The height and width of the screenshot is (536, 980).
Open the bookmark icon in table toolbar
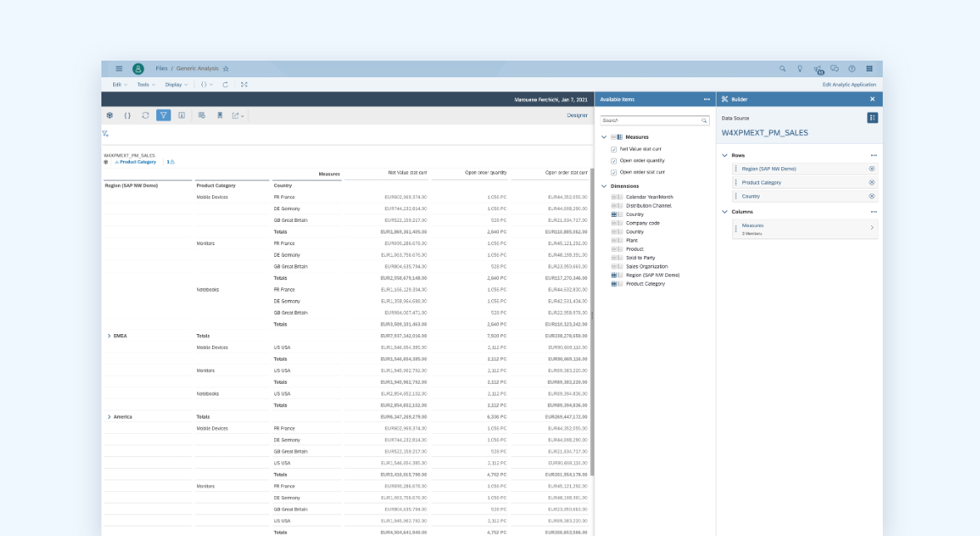pyautogui.click(x=220, y=116)
